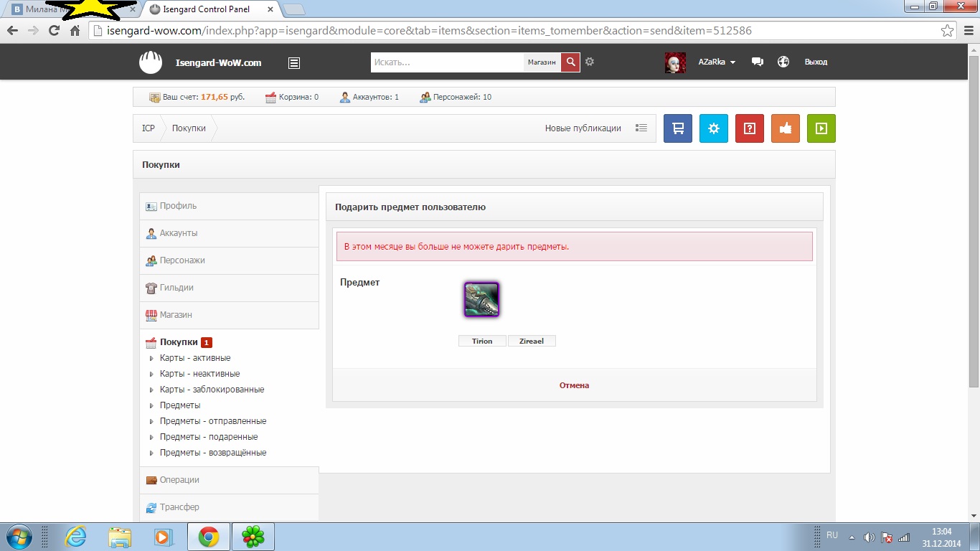Expand the header hamburger menu icon
980x551 pixels.
click(x=293, y=62)
